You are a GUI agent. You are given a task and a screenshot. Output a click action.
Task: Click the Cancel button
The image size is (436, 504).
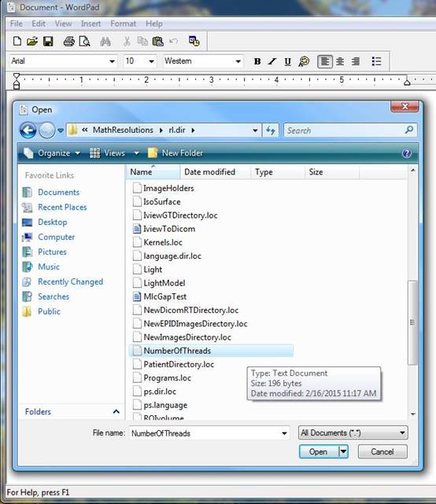click(x=382, y=452)
